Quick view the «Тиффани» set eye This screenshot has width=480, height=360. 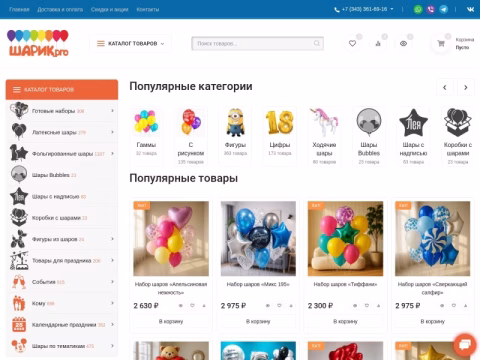[x=355, y=305]
